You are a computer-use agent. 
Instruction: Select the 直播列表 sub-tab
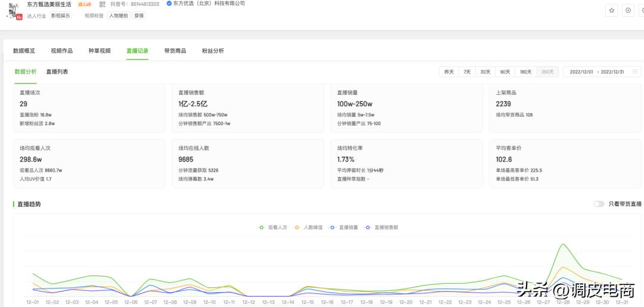pos(57,72)
